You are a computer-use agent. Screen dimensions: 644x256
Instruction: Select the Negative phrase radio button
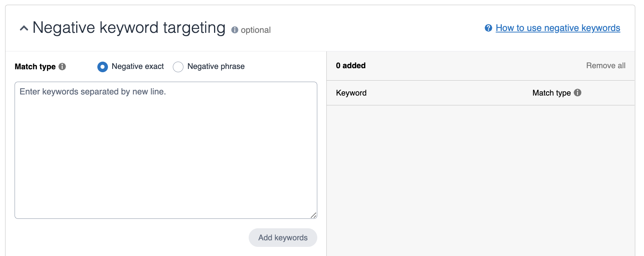(178, 67)
